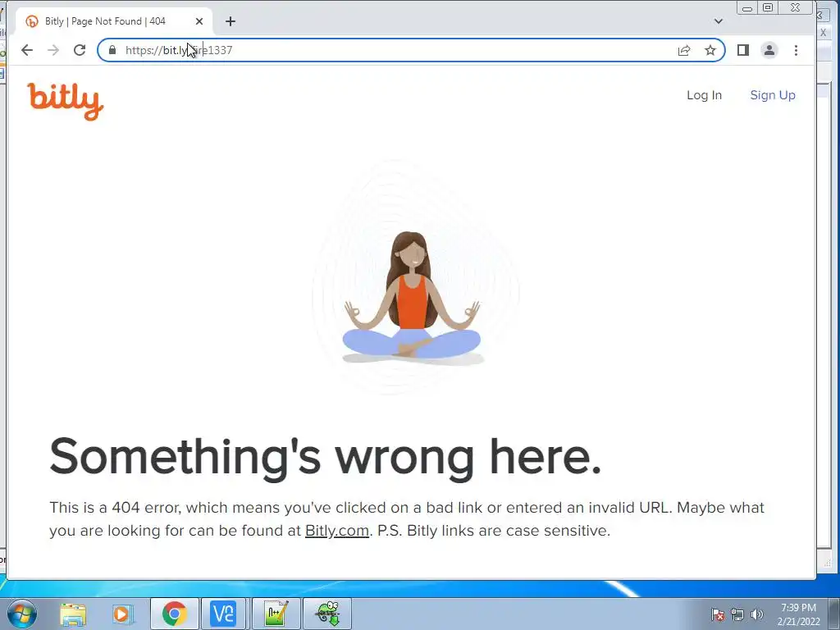Screen dimensions: 840x630
Task: Share this page using the share icon
Action: [684, 50]
